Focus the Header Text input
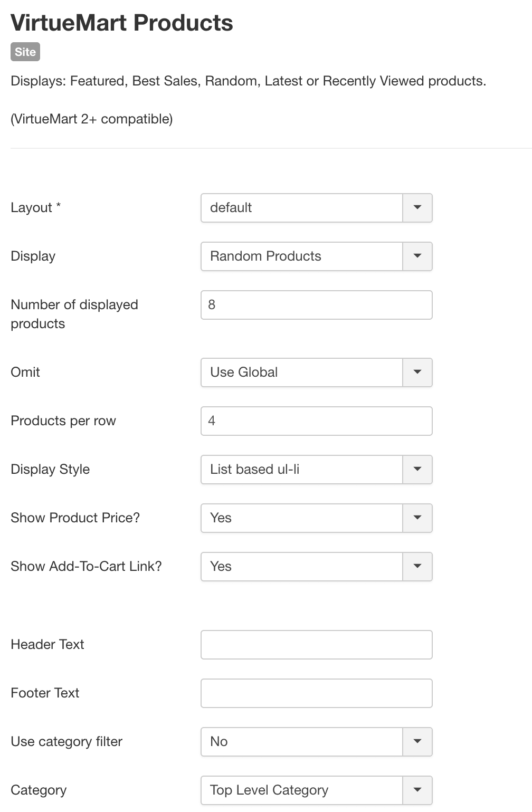Image resolution: width=532 pixels, height=812 pixels. click(317, 645)
